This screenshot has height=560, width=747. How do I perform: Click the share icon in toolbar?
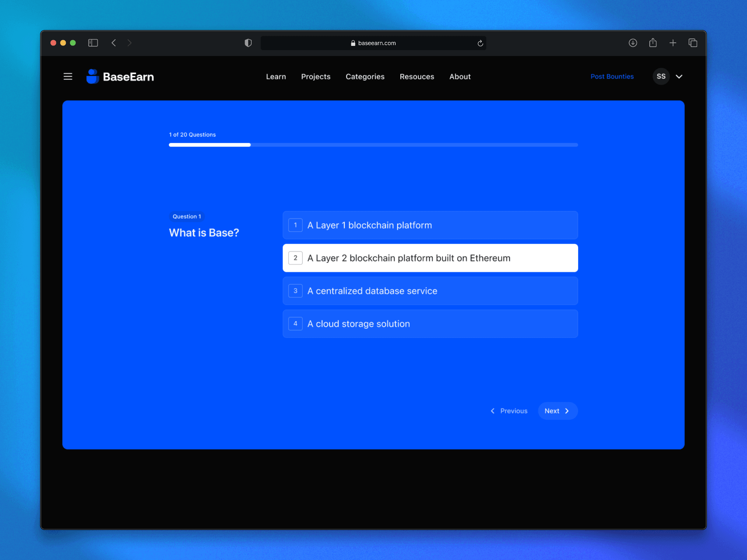click(653, 43)
